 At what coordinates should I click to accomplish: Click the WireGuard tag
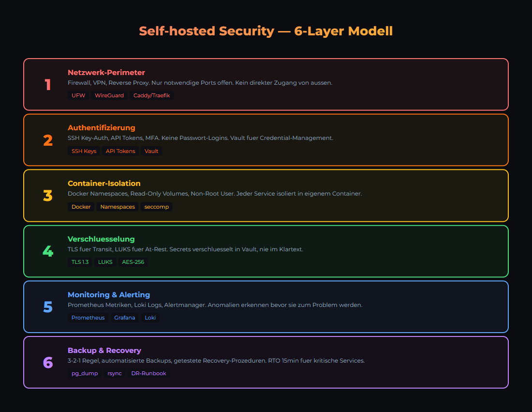[109, 95]
